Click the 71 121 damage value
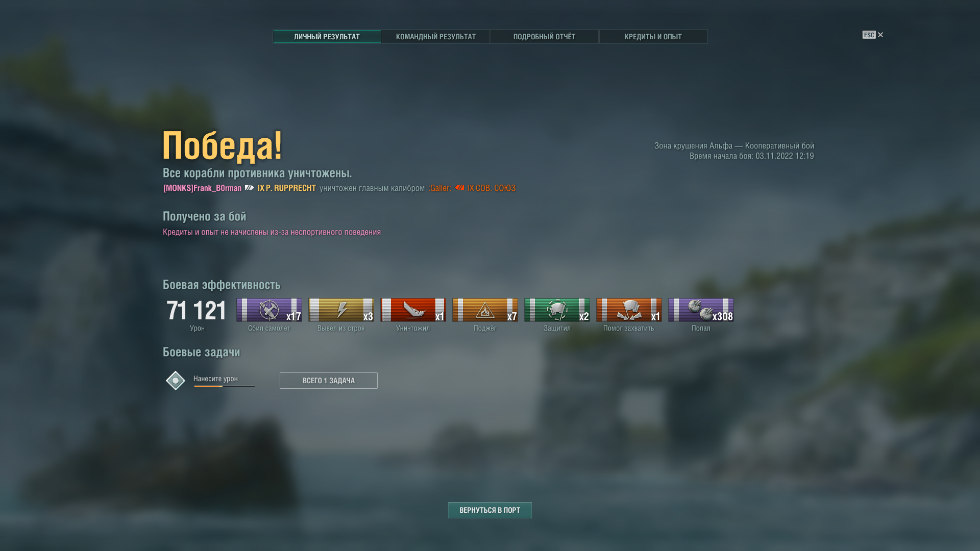The width and height of the screenshot is (980, 551). tap(197, 310)
